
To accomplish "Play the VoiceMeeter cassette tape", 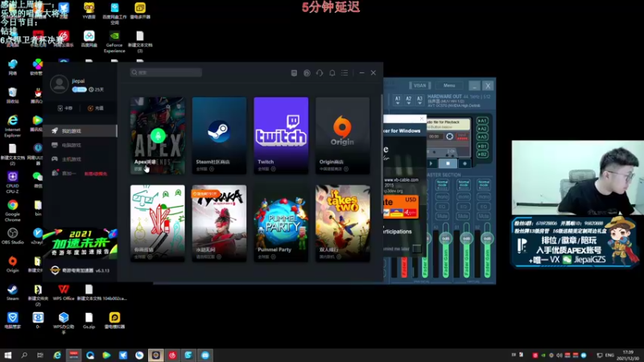I will pos(431,163).
